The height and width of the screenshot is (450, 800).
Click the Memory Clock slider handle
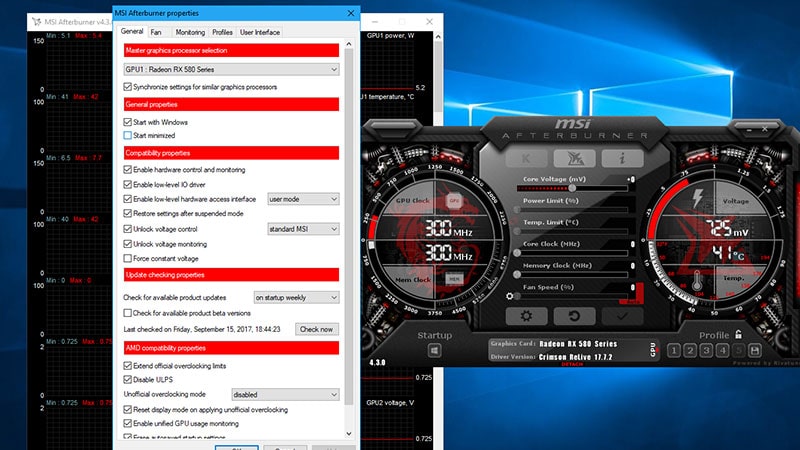[x=517, y=274]
